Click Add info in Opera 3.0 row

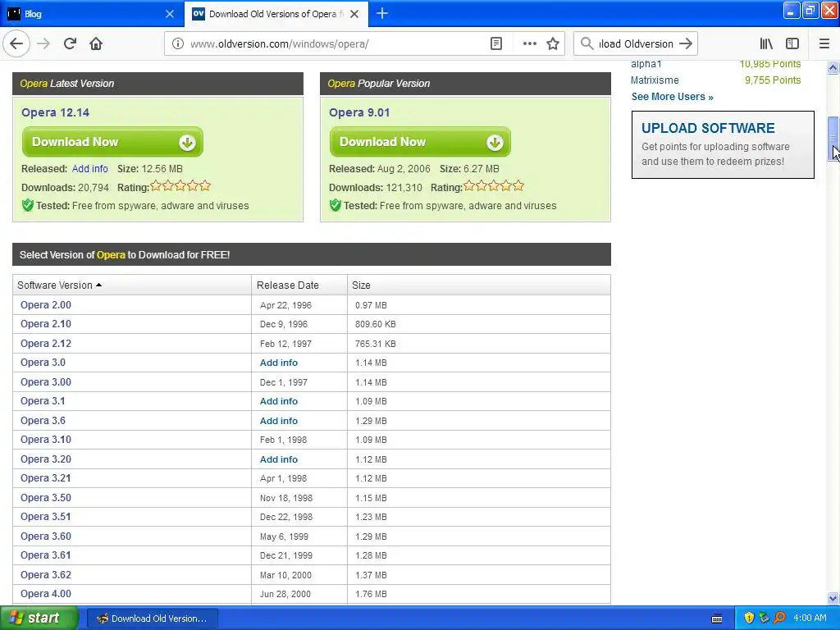(x=279, y=363)
